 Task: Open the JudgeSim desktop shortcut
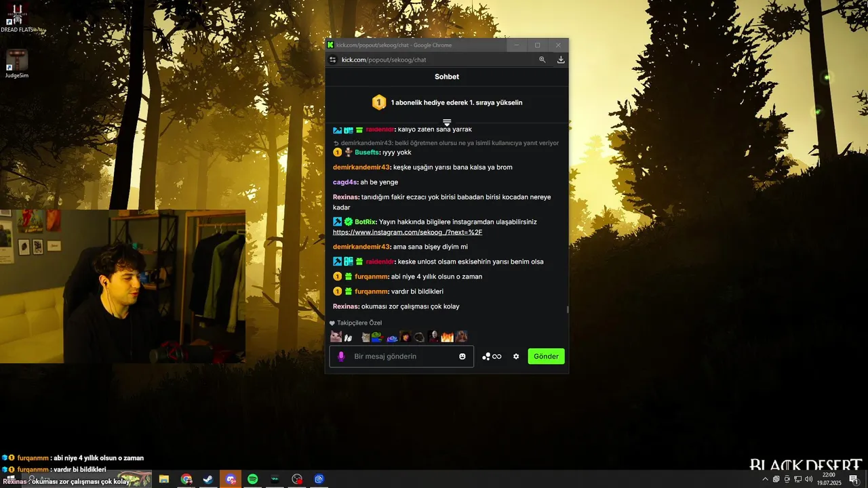[17, 64]
